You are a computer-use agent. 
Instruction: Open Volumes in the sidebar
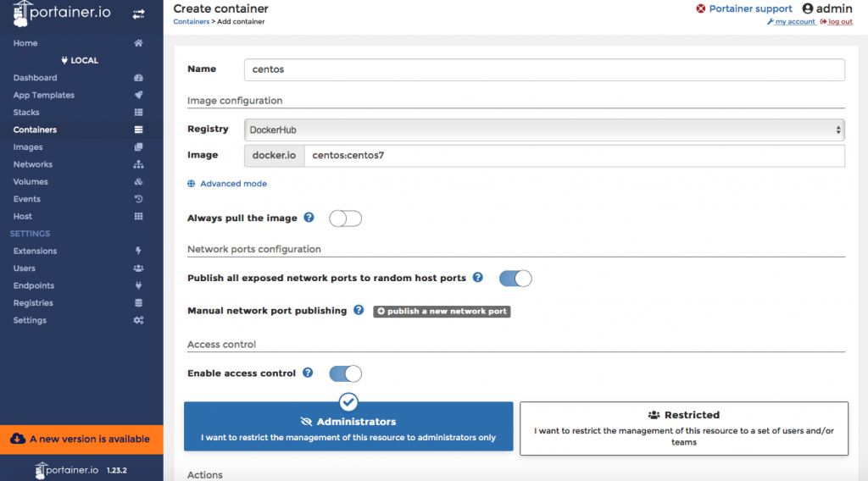[x=31, y=182]
